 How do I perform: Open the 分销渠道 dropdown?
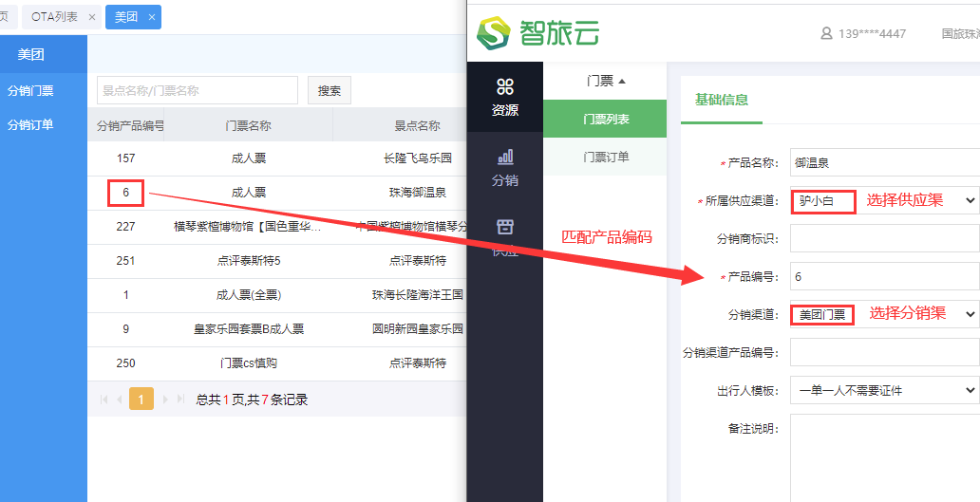[883, 314]
